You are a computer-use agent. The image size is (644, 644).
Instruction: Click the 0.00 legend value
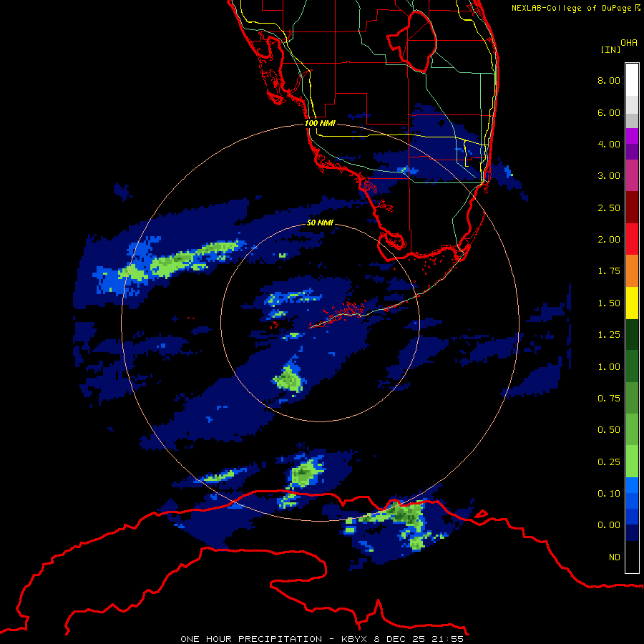[609, 525]
